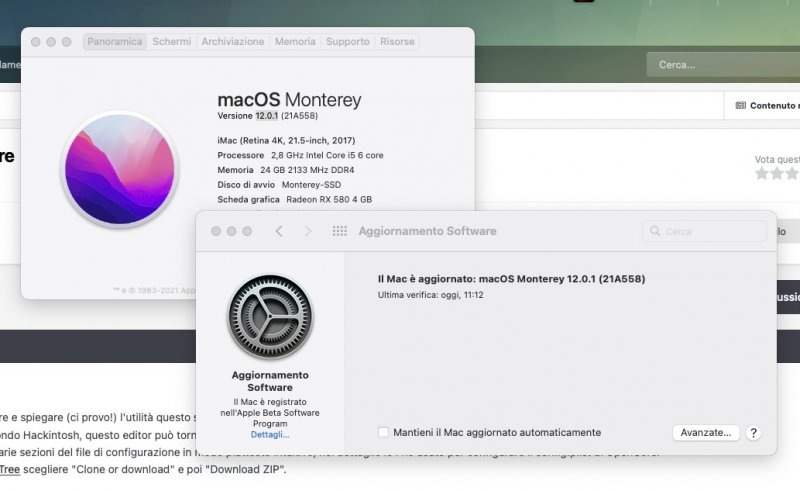
Task: Switch to the Schermi tab
Action: [x=171, y=41]
